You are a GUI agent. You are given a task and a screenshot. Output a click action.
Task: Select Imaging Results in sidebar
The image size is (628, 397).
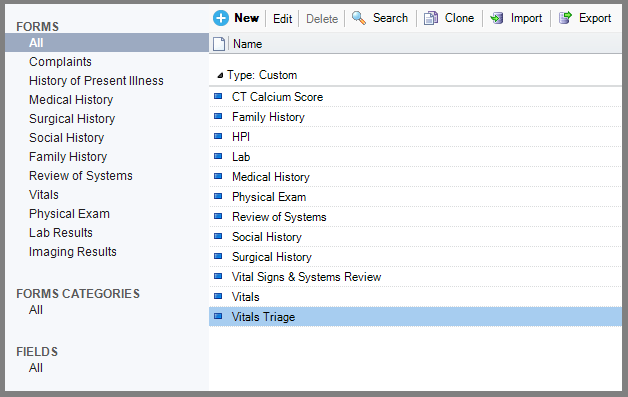72,252
